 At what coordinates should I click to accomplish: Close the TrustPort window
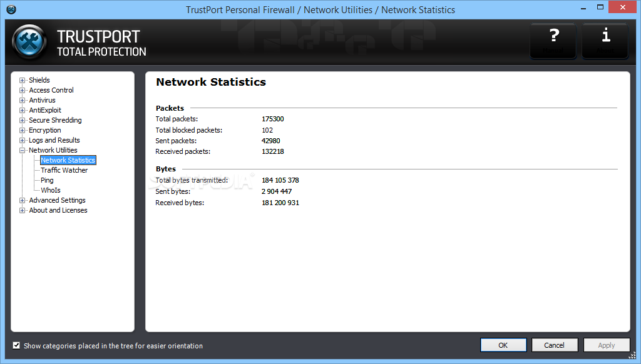623,7
